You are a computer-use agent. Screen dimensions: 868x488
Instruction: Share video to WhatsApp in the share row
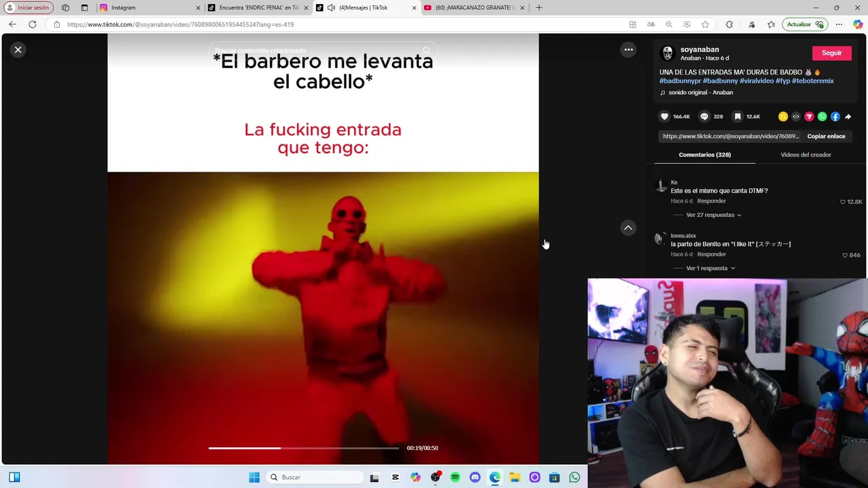pos(822,117)
